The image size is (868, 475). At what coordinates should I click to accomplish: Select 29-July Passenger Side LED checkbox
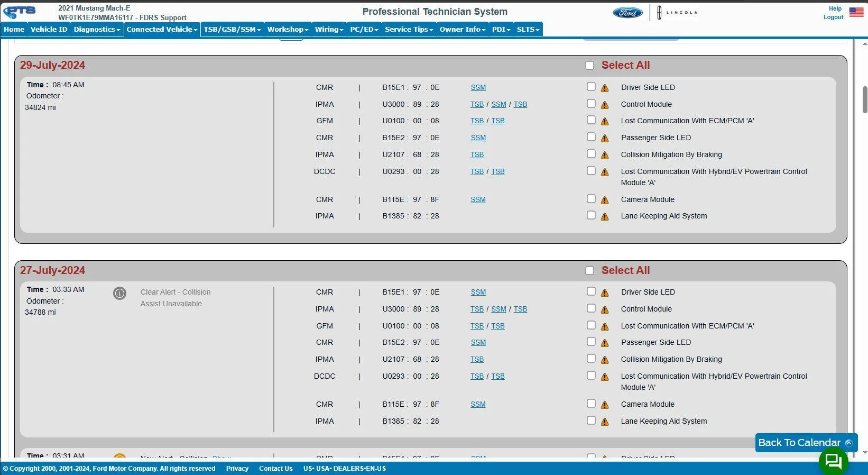[591, 137]
